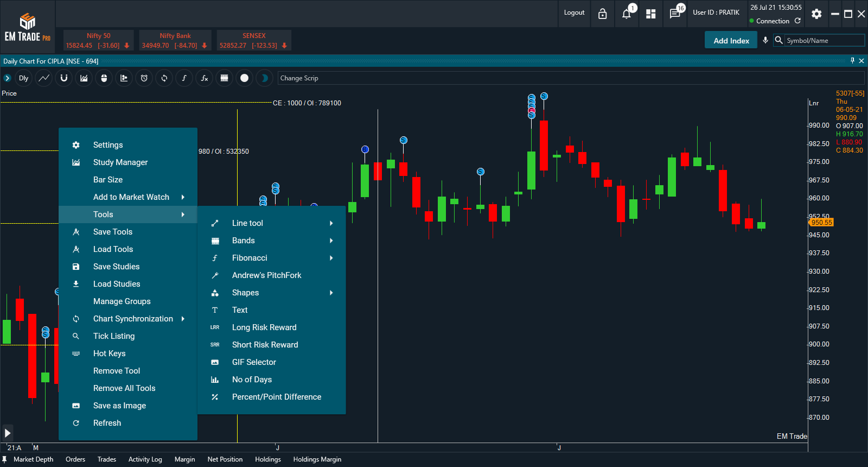Click the Fibonacci f toolbar icon
Image resolution: width=868 pixels, height=467 pixels.
(184, 78)
